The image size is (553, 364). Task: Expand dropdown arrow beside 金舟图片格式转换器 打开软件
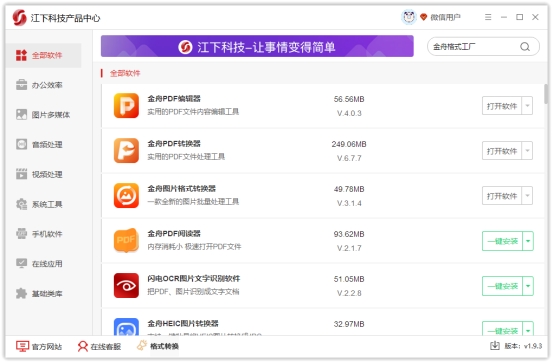click(528, 196)
